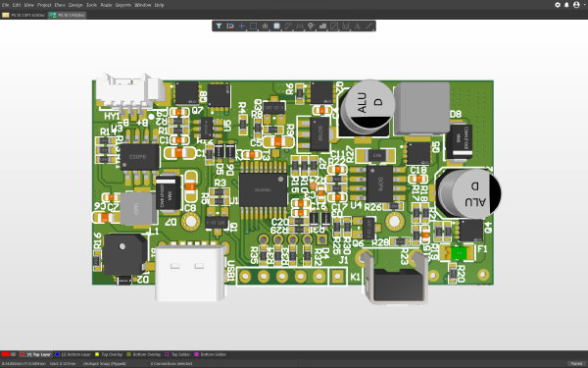Select the U1 TSSOP chip on board
588x368 pixels.
coord(264,189)
